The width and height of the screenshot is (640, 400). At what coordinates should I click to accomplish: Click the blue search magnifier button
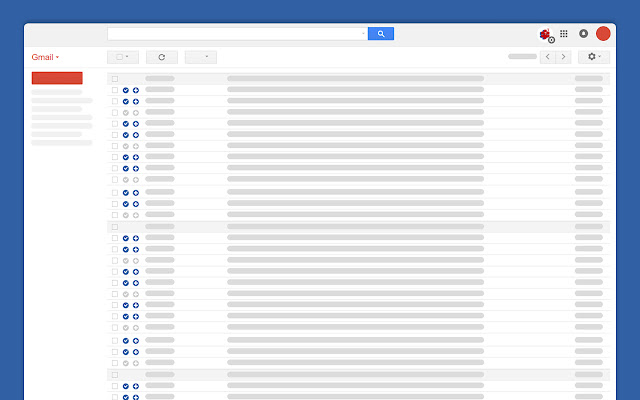point(381,33)
